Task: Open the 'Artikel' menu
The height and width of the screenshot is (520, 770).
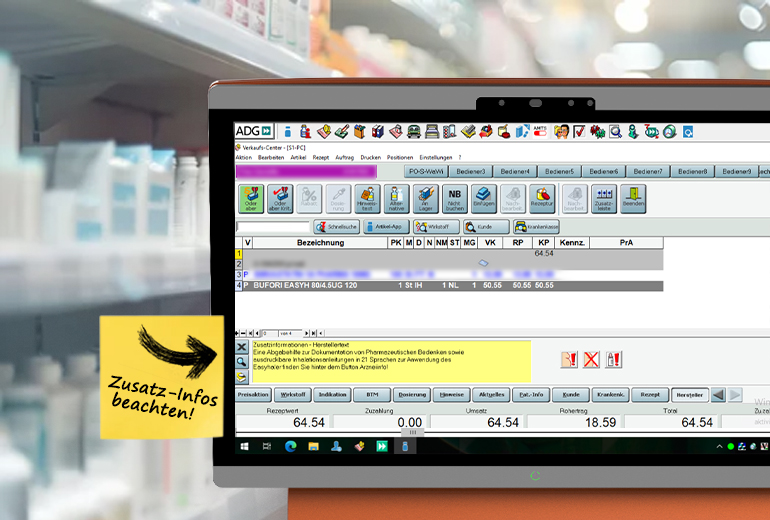Action: (298, 158)
